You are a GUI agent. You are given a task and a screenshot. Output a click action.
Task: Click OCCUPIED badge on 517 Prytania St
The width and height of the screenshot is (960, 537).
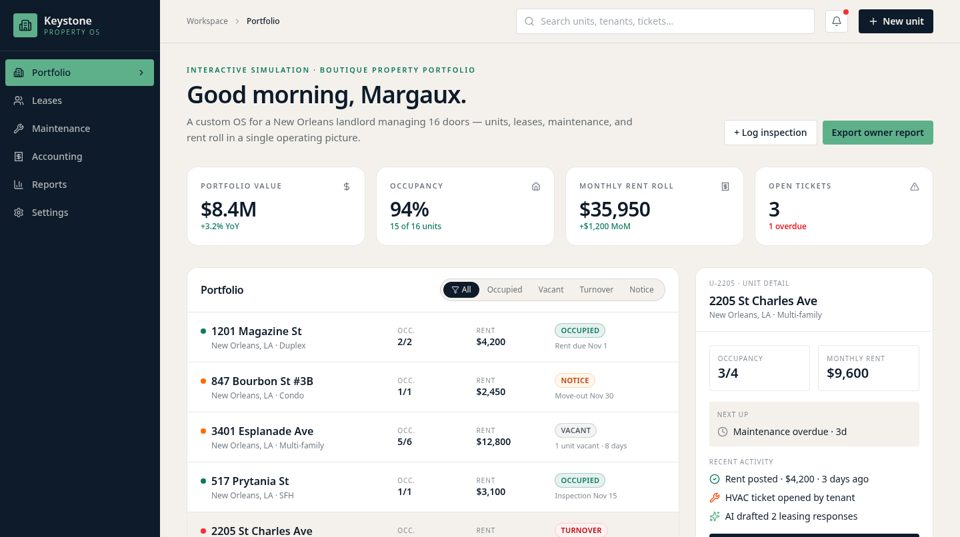[580, 481]
